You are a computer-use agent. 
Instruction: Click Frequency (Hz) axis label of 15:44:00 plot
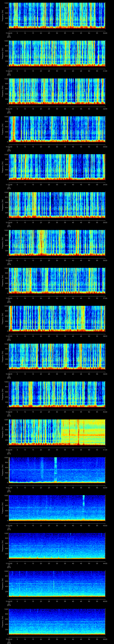pyautogui.click(x=3, y=584)
